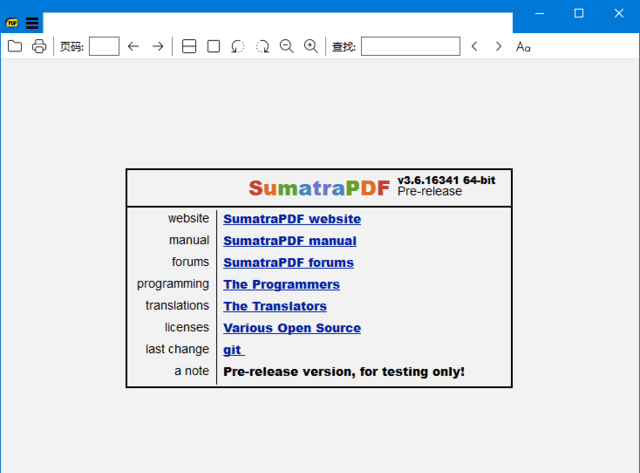Close the SumatraPDF window

(x=619, y=13)
